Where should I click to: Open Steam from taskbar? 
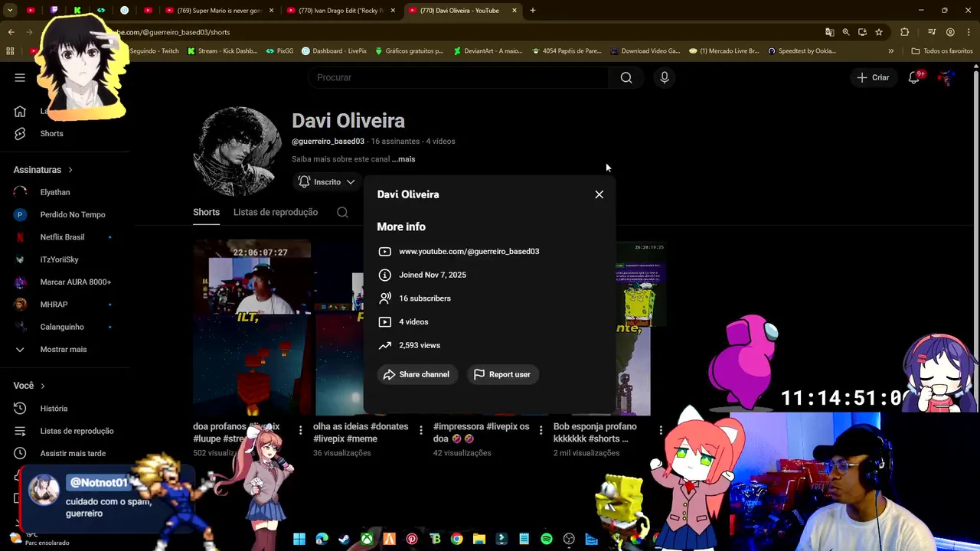click(345, 539)
